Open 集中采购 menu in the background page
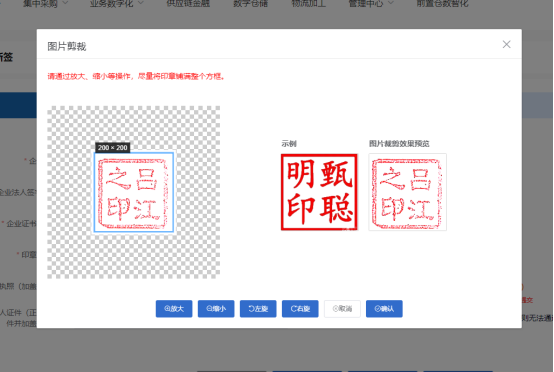Viewport: 554px width, 372px height. [x=40, y=4]
